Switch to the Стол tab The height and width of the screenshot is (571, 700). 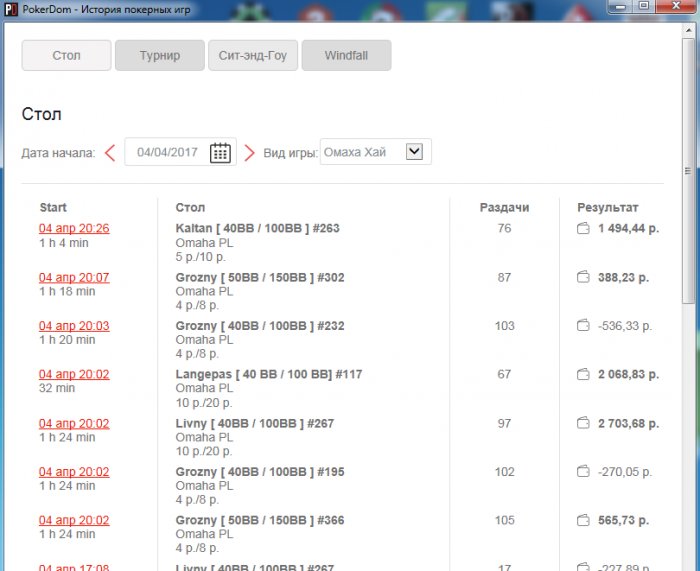[x=67, y=55]
